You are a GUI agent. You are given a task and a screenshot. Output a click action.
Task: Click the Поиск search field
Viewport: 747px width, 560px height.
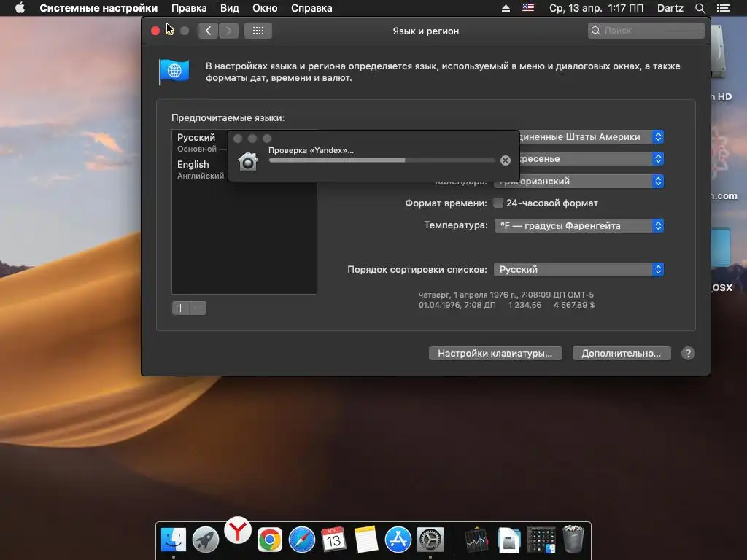[x=646, y=31]
